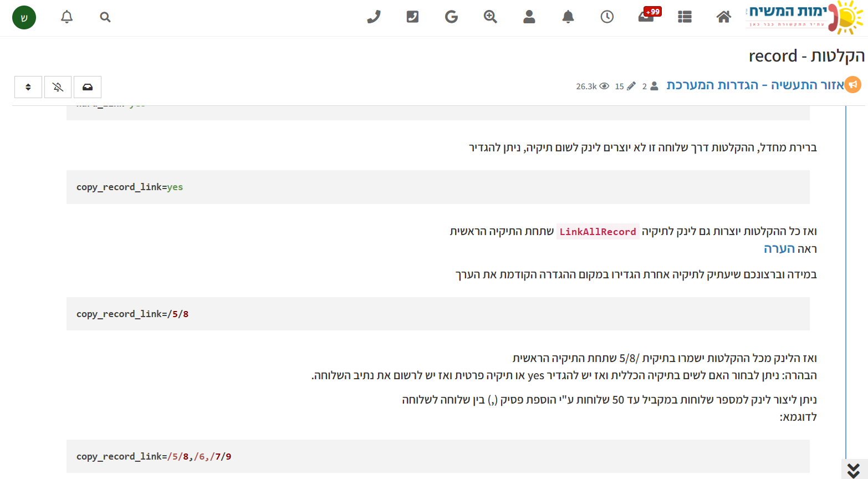Open unread inbox with +99 badge

click(646, 17)
